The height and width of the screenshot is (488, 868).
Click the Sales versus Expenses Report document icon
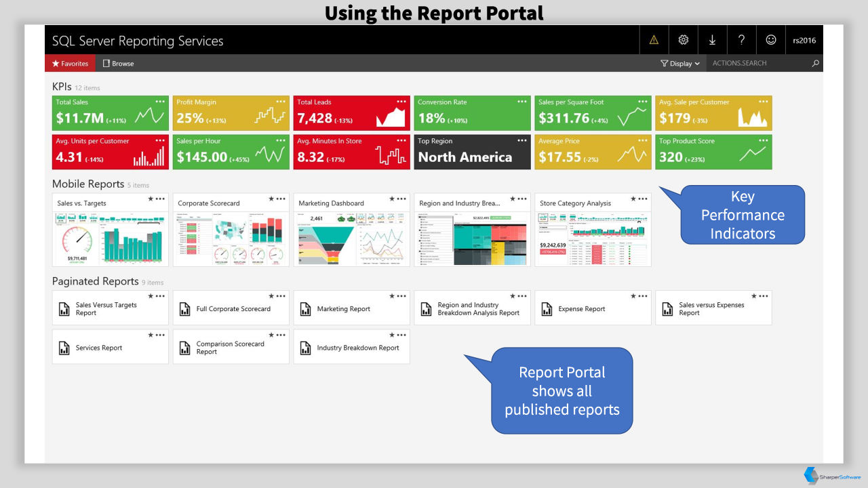tap(667, 309)
